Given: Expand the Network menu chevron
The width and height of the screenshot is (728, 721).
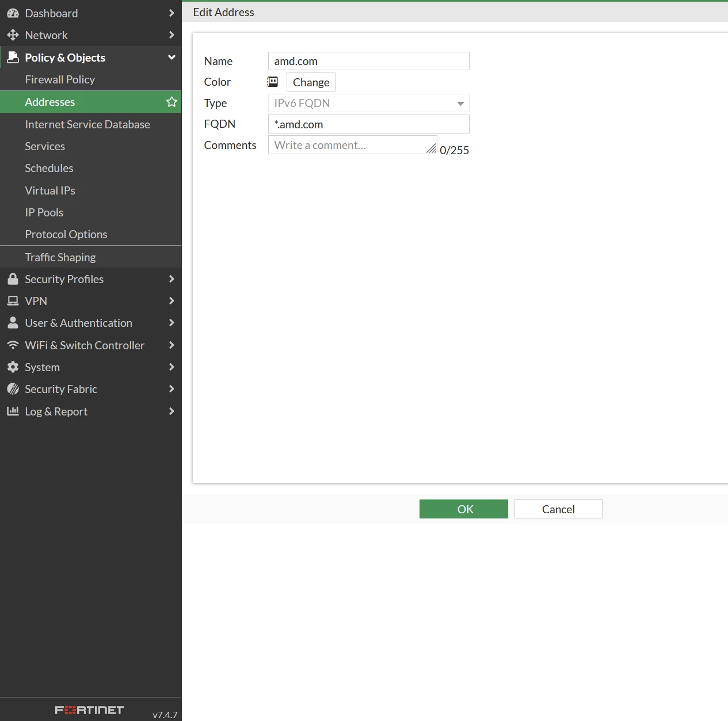Looking at the screenshot, I should 171,35.
